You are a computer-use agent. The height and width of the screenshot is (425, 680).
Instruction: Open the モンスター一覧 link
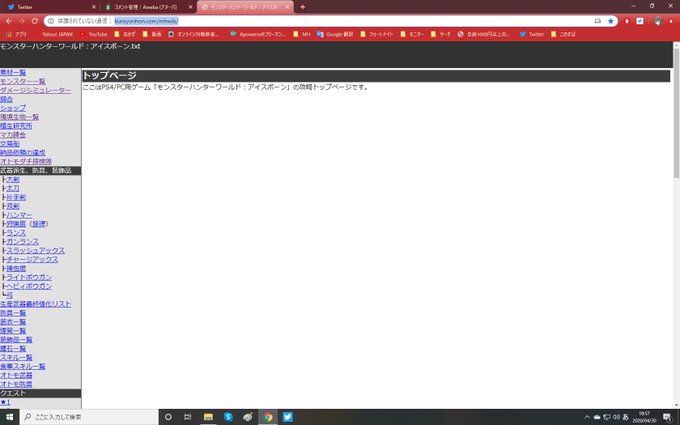point(23,81)
